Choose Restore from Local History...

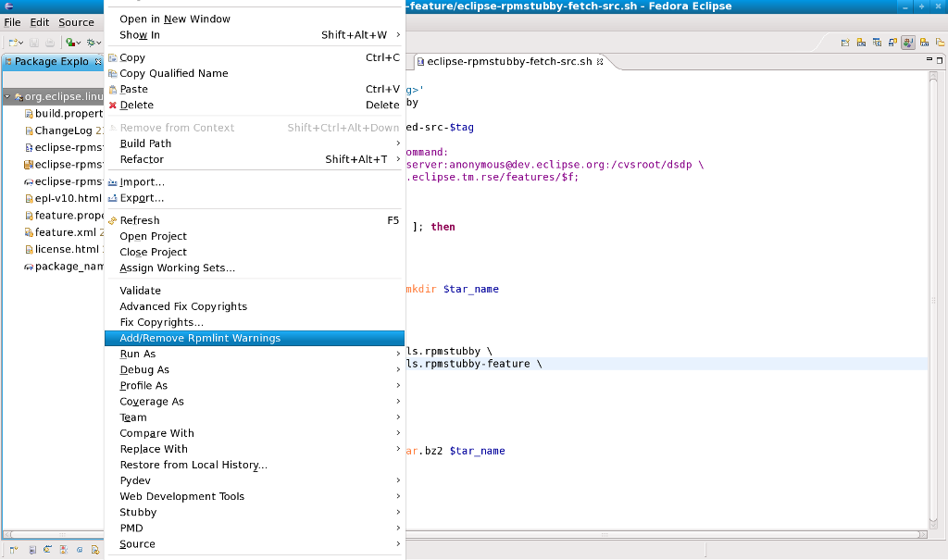[255, 465]
